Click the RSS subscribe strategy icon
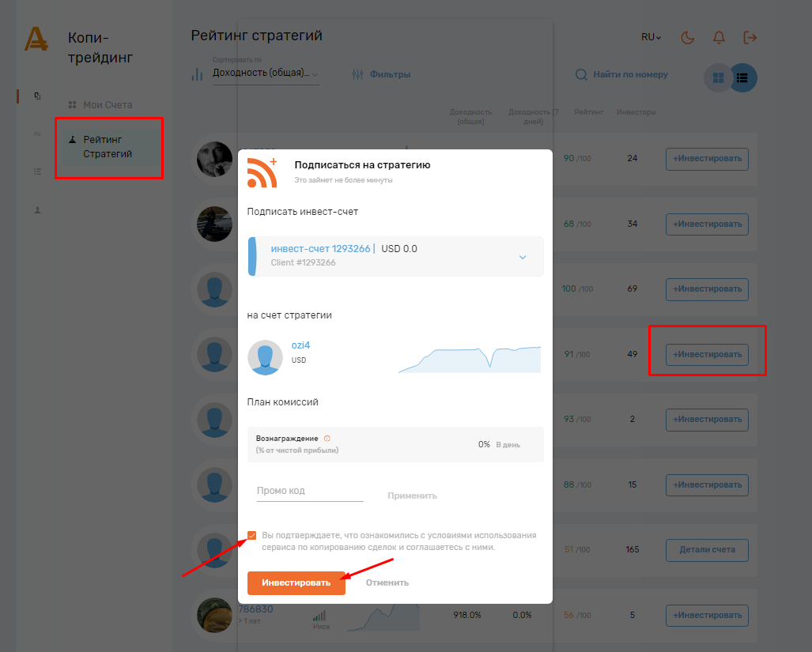This screenshot has height=652, width=812. coord(262,172)
